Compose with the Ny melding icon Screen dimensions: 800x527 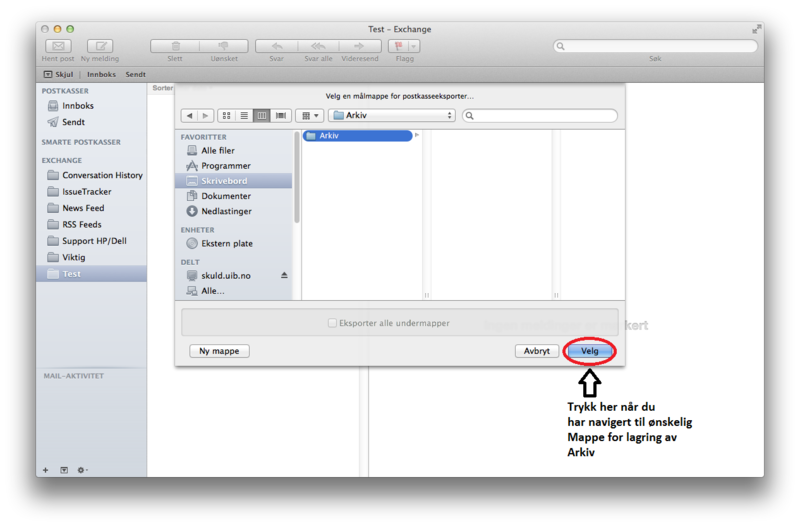click(99, 46)
